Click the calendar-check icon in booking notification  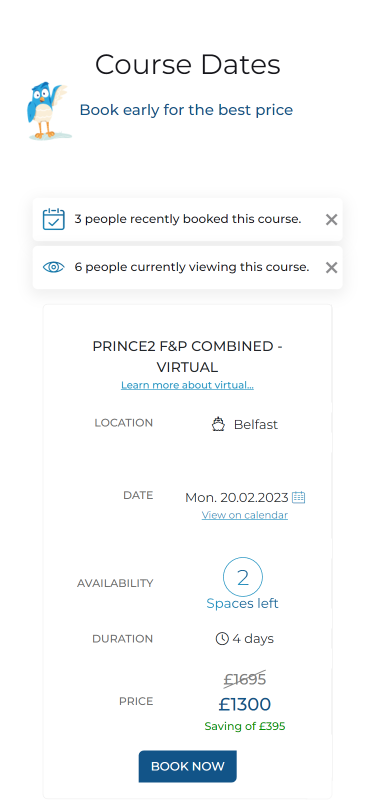53,219
